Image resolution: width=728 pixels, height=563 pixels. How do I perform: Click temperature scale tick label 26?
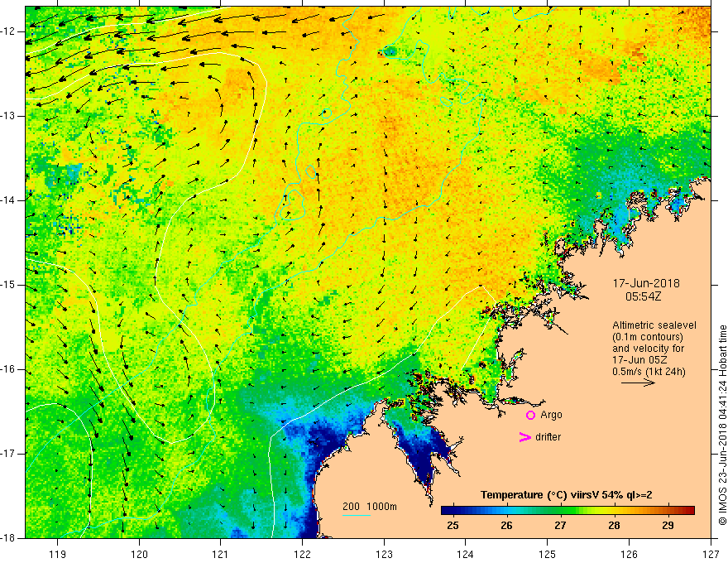506,526
